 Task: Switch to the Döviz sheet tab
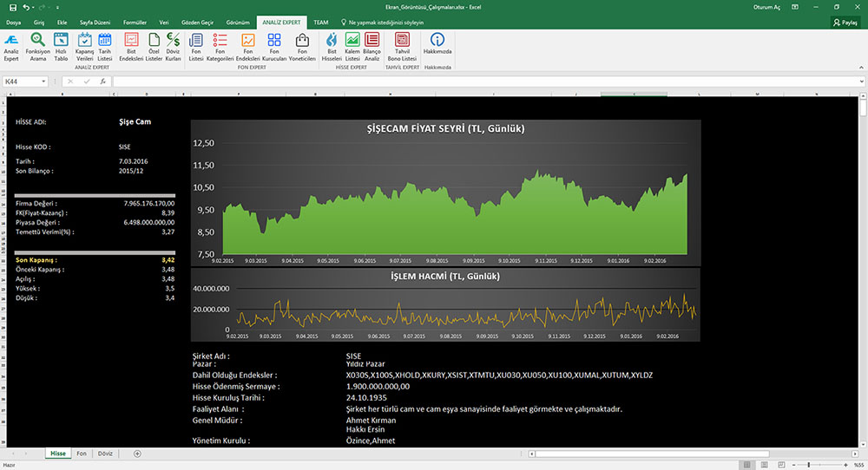click(105, 454)
